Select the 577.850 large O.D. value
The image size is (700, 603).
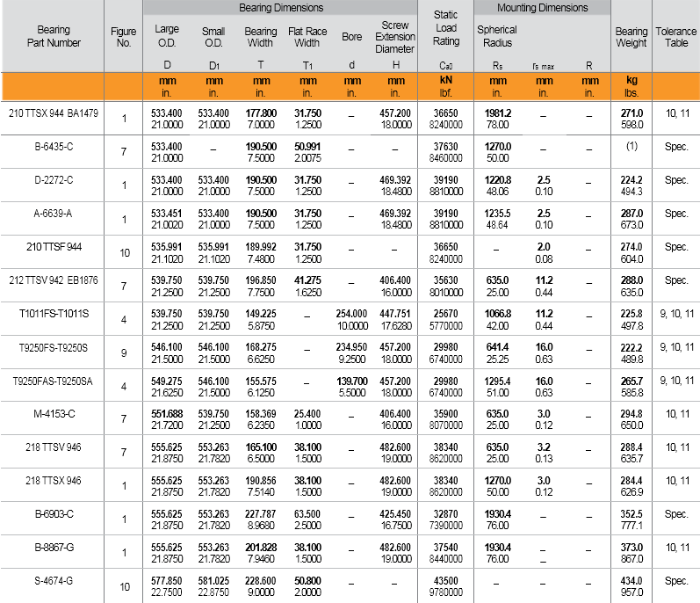[x=167, y=581]
